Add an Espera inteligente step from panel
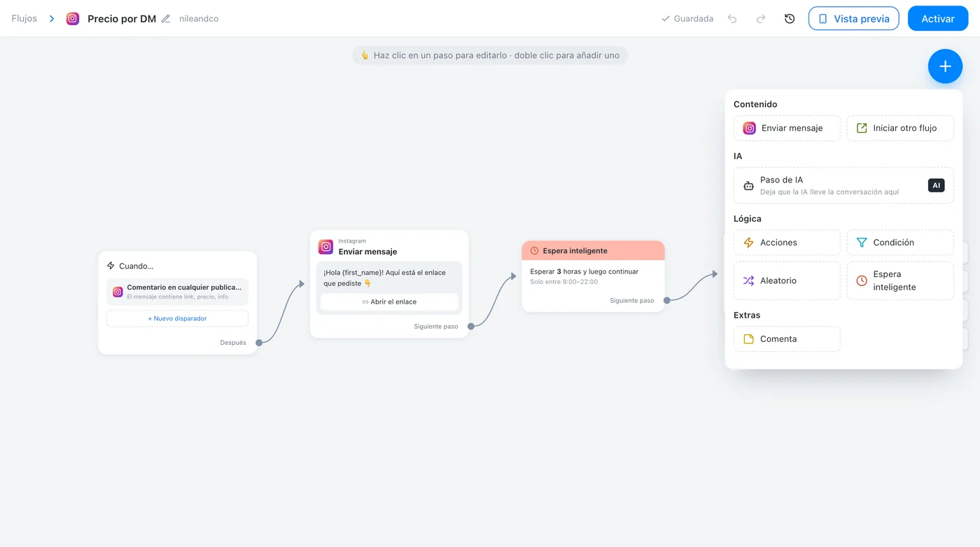Image resolution: width=980 pixels, height=547 pixels. tap(900, 280)
